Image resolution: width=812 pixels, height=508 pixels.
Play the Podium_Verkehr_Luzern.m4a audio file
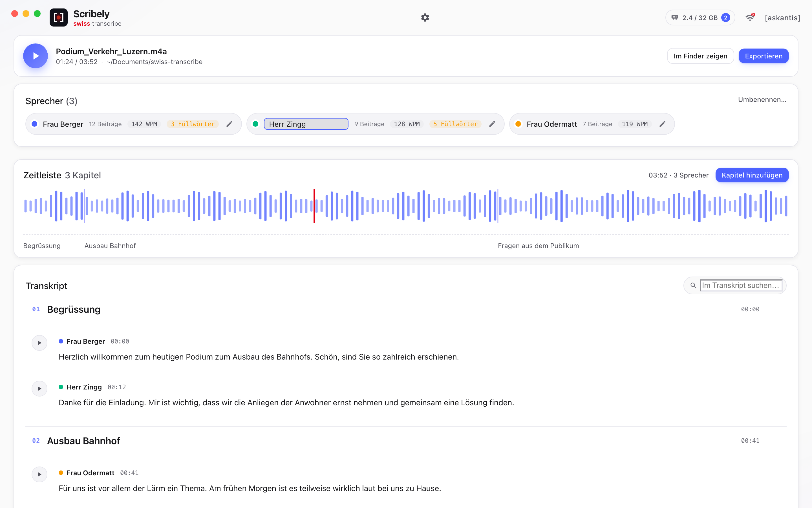pyautogui.click(x=36, y=56)
